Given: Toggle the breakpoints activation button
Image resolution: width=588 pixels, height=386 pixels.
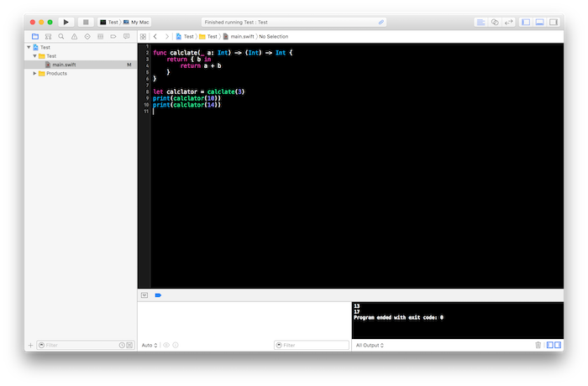Looking at the screenshot, I should [x=158, y=295].
